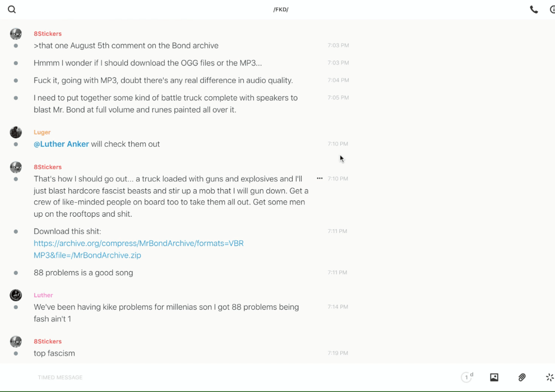Open the /FKD/ conversation title details
Screen dimensions: 555x392
(x=280, y=10)
